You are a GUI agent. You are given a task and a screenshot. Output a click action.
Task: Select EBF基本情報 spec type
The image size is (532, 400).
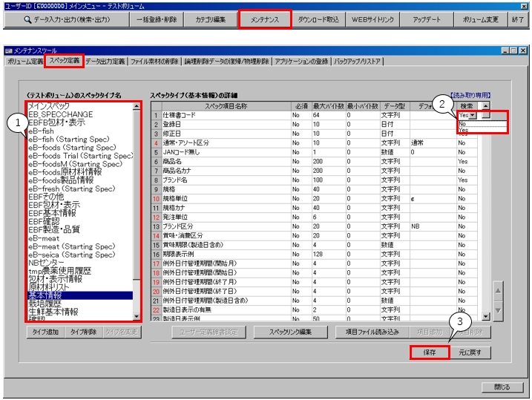[80, 214]
